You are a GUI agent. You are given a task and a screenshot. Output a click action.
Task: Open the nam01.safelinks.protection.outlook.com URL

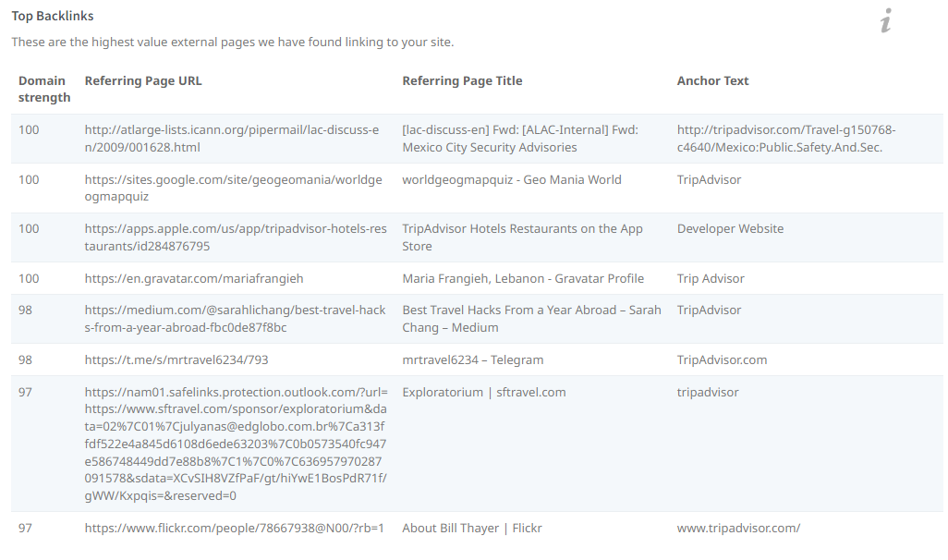tap(236, 444)
